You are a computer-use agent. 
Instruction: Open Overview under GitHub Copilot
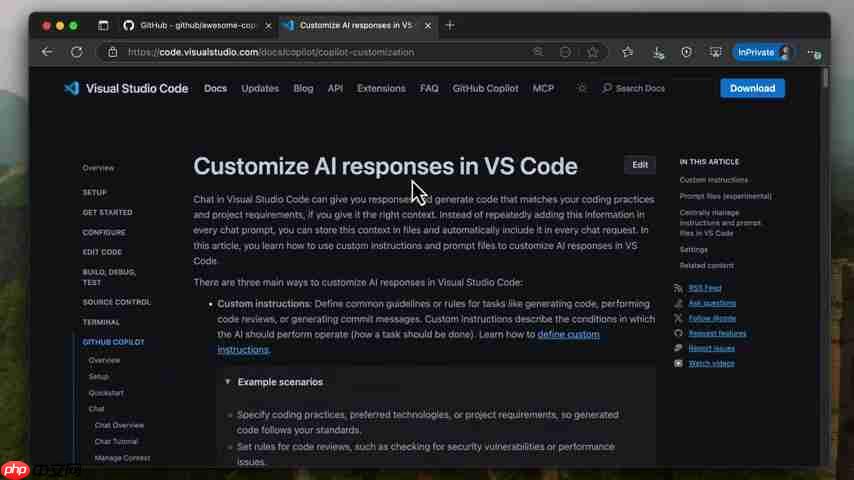coord(104,360)
